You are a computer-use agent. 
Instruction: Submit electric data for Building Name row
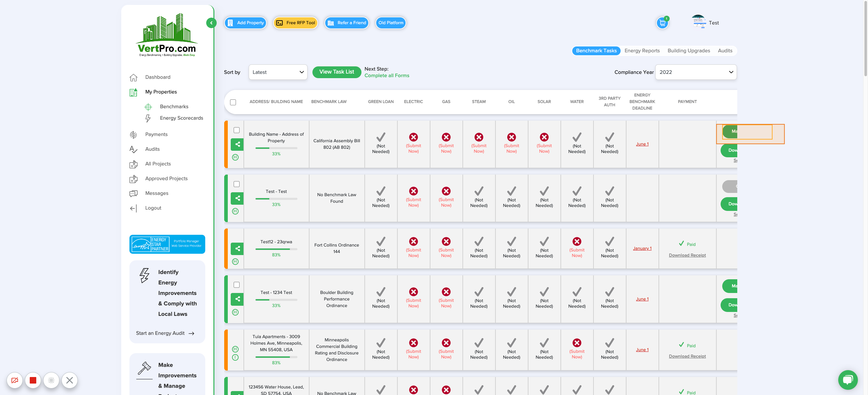coord(413,144)
